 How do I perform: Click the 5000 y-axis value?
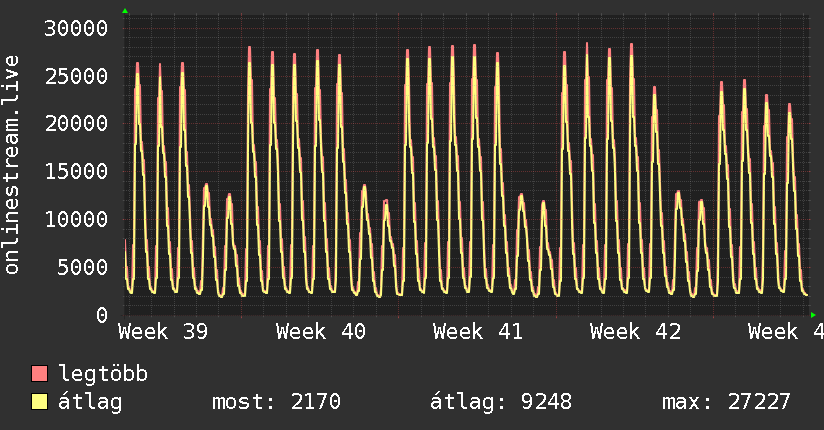[83, 267]
